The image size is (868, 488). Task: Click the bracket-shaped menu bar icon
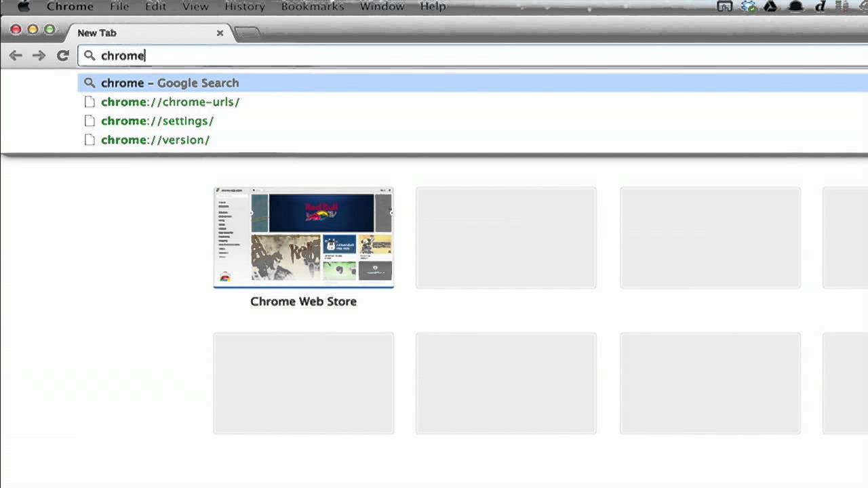[x=725, y=6]
